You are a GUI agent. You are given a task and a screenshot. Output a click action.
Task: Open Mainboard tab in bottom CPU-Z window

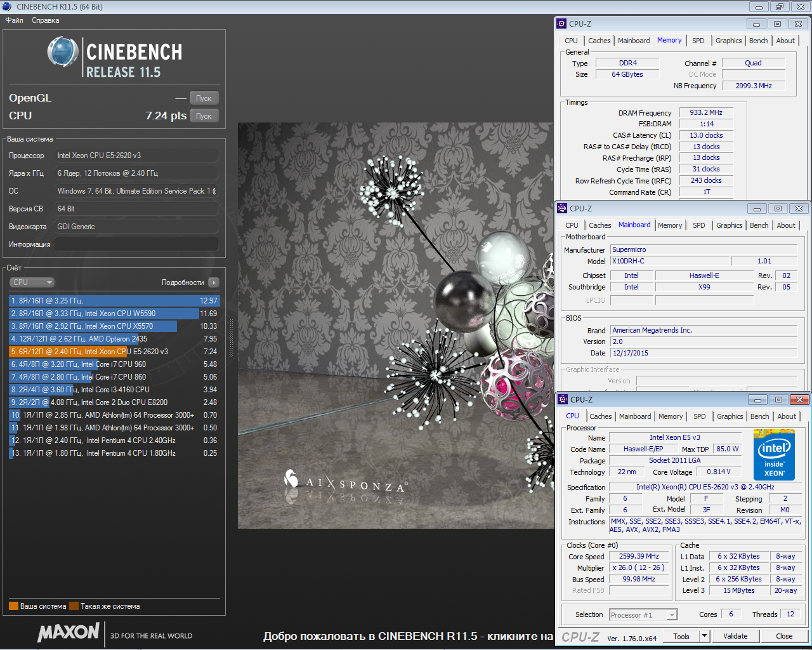(635, 416)
